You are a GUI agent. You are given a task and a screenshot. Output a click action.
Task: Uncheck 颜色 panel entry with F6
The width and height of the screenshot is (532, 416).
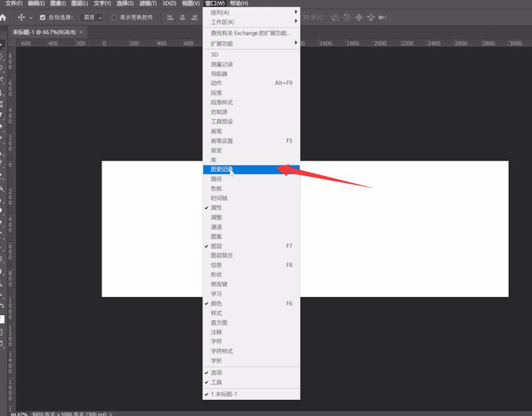[x=251, y=303]
